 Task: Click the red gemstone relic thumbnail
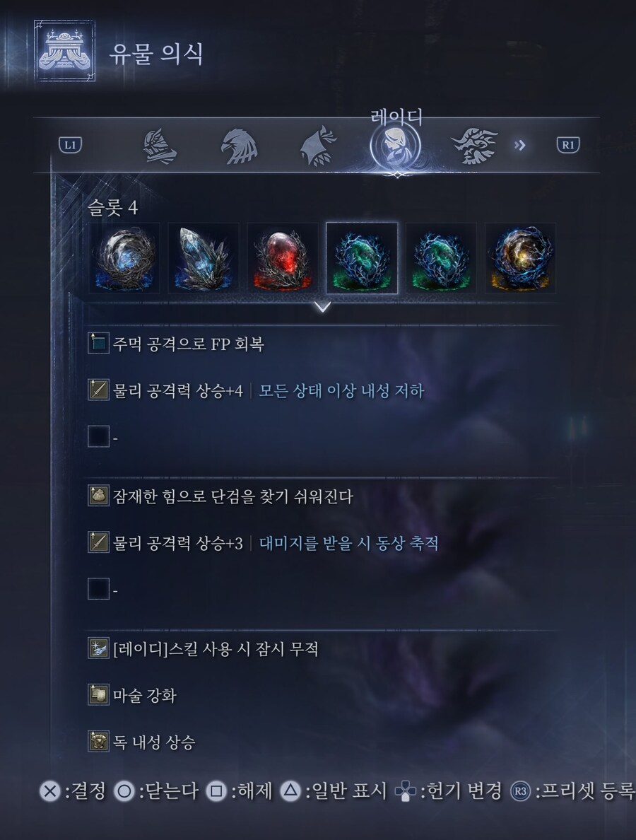pyautogui.click(x=282, y=258)
